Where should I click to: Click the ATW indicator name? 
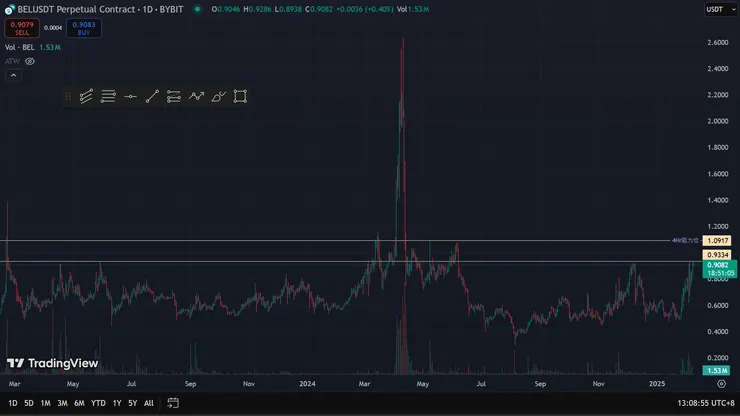12,61
